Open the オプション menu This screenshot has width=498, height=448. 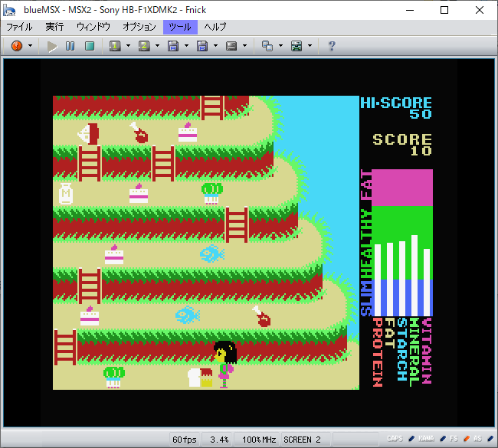(139, 27)
